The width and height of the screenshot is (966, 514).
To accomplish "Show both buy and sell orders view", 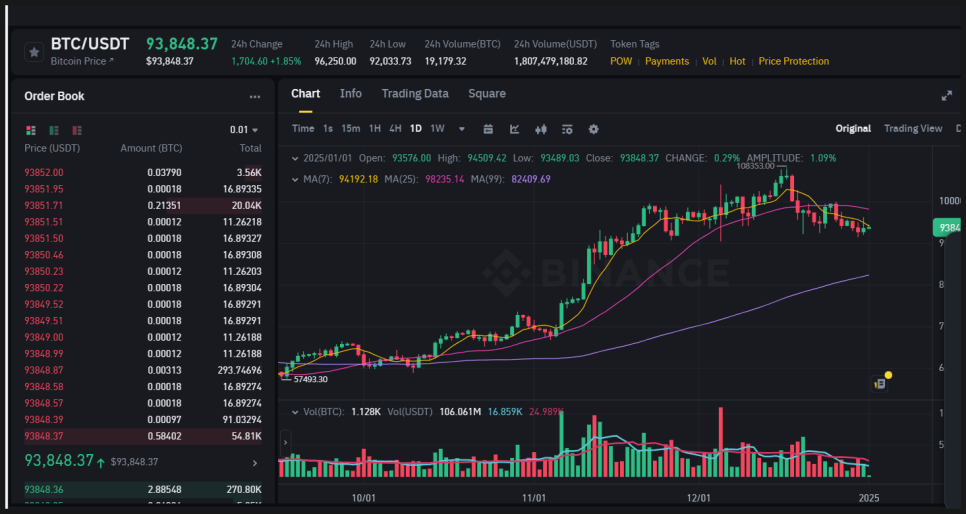I will (x=31, y=130).
